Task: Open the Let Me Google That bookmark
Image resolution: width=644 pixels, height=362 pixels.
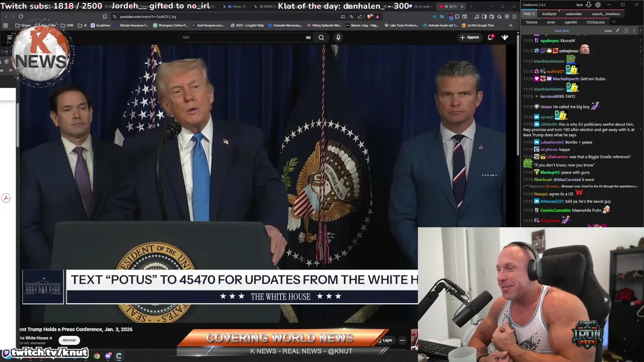Action: [x=477, y=25]
